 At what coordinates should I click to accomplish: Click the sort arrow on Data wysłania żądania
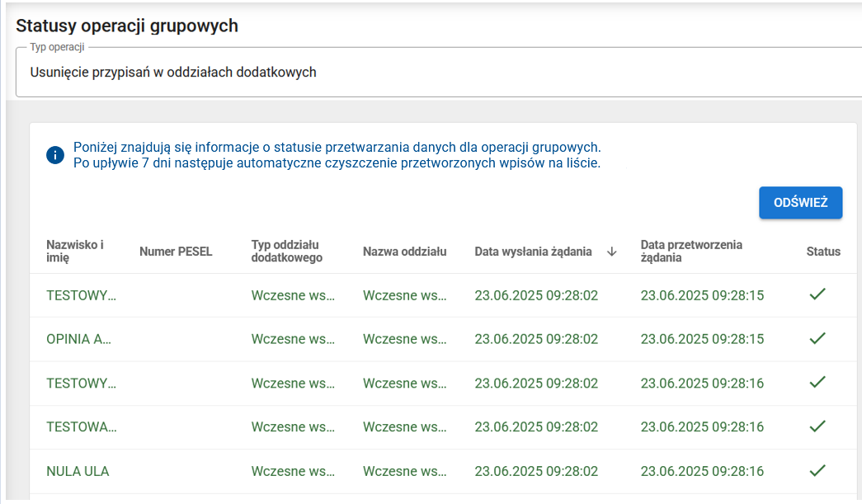pyautogui.click(x=612, y=252)
